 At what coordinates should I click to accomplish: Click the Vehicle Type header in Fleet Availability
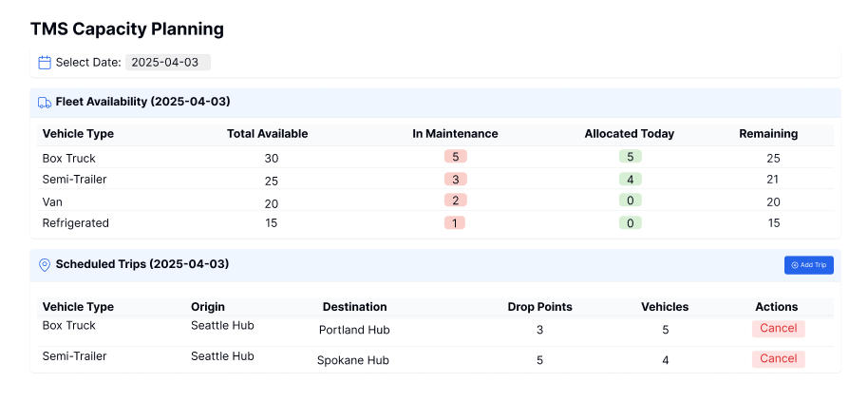78,134
